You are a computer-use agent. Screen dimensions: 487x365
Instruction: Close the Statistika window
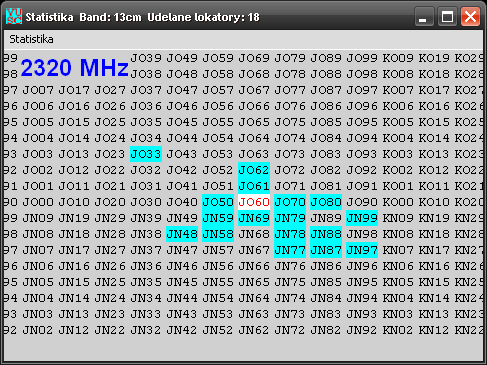pyautogui.click(x=470, y=16)
